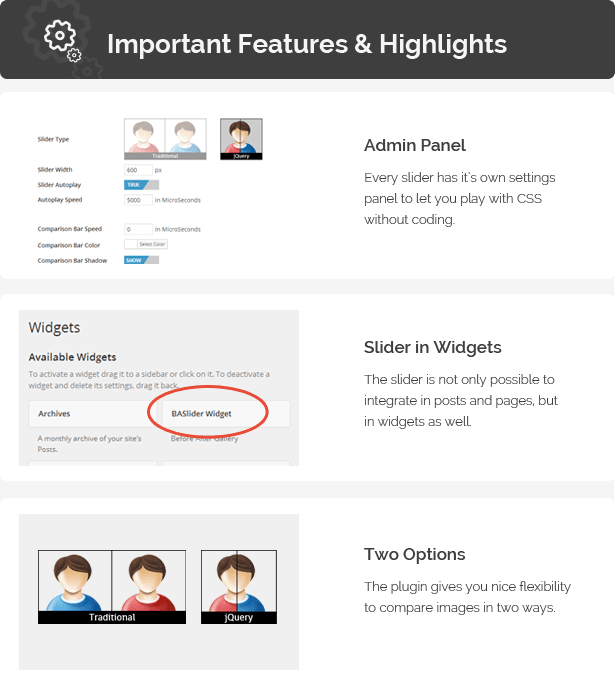Viewport: 615px width, 685px height.
Task: Click the Two Options heading
Action: (x=415, y=555)
